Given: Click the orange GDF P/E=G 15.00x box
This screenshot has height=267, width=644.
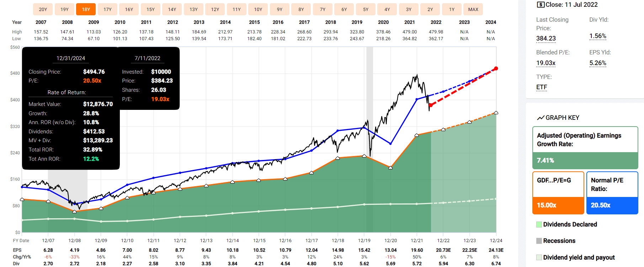Looking at the screenshot, I should tap(558, 193).
